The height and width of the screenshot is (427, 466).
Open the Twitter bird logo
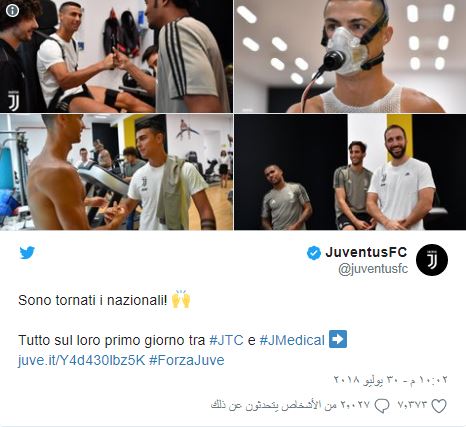[x=27, y=253]
